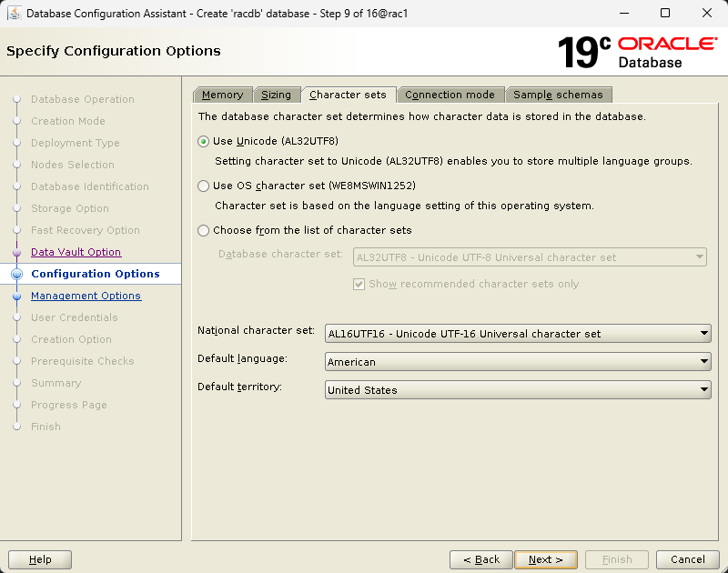
Task: Click the Oracle 19c Database logo
Action: coord(637,52)
